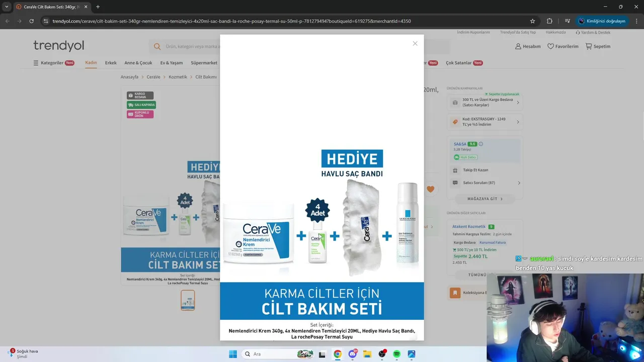Click the Trendyol logo
Image resolution: width=644 pixels, height=362 pixels.
59,46
